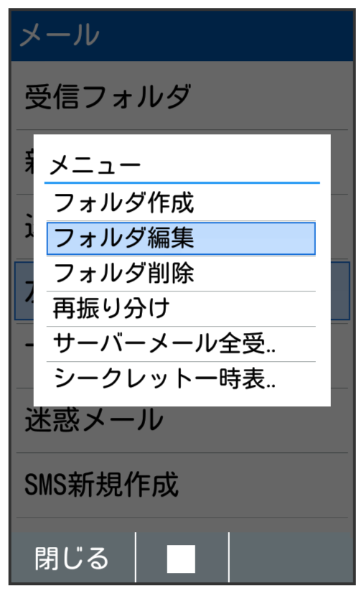Tap the white square center softkey icon
The height and width of the screenshot is (593, 364).
(x=181, y=559)
